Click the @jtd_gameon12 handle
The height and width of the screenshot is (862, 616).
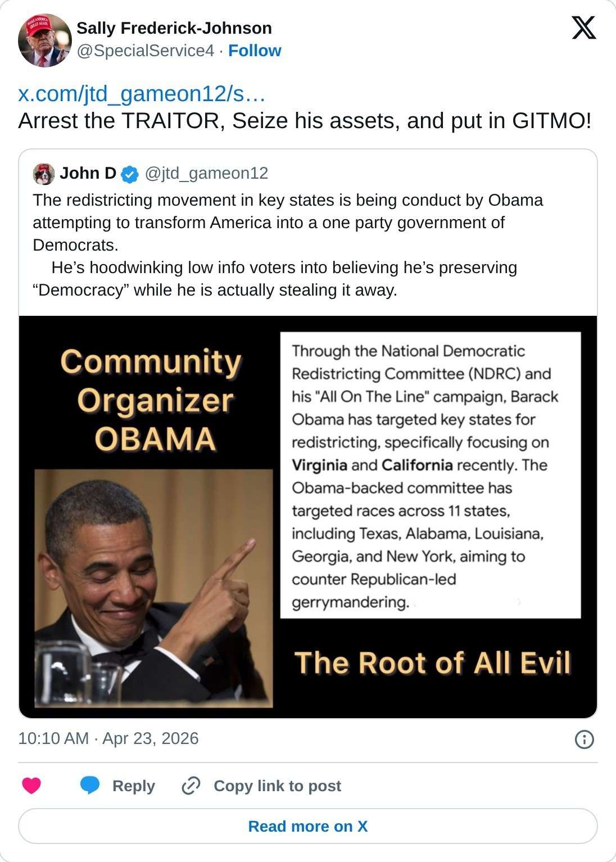pos(206,174)
